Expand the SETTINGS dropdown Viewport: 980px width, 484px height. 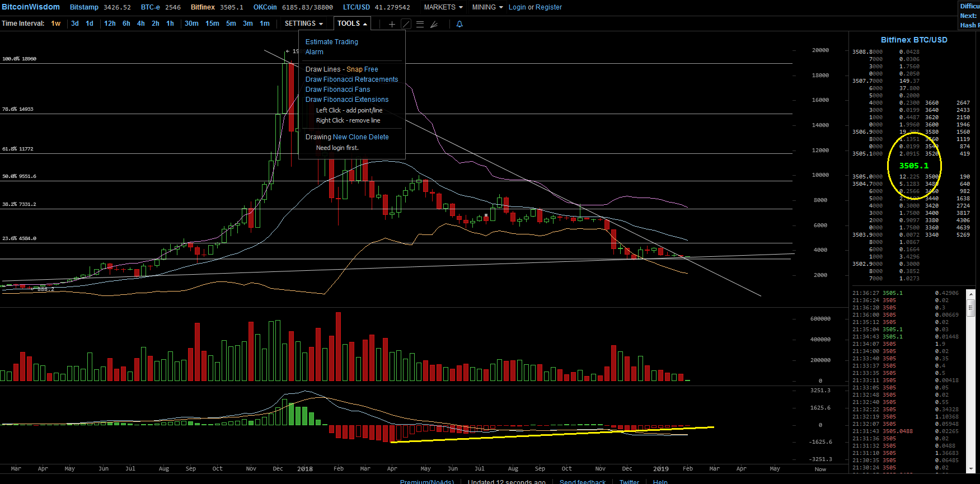pos(304,24)
